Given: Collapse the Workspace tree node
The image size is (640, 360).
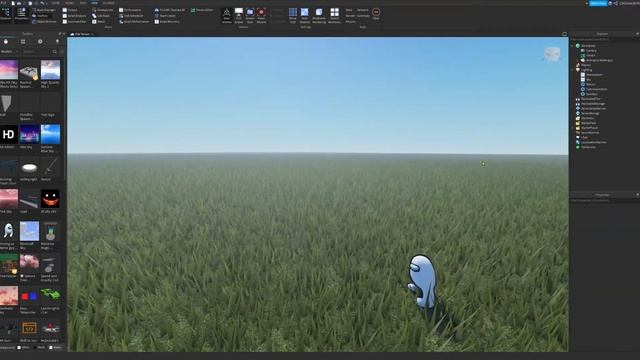Looking at the screenshot, I should [x=573, y=46].
